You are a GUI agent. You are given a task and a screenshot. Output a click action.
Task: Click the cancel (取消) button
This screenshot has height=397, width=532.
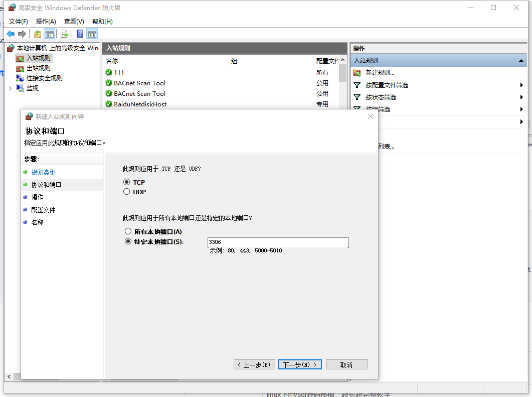(346, 364)
